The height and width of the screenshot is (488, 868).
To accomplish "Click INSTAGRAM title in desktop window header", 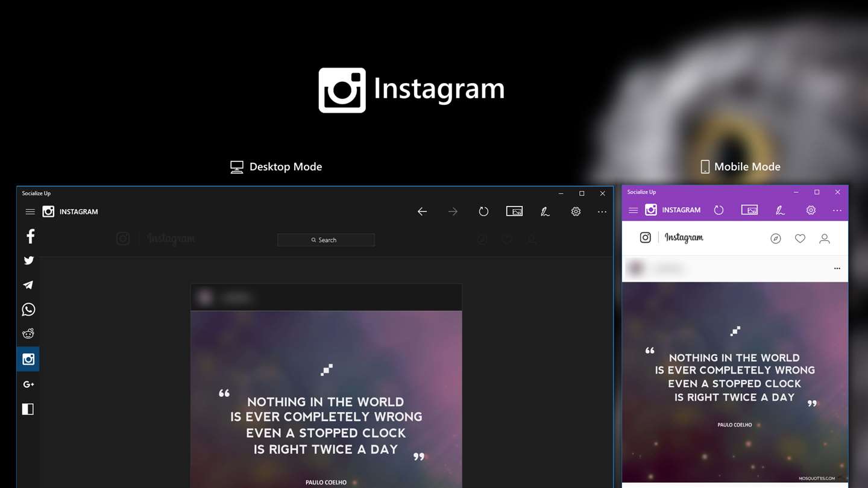I will coord(79,211).
